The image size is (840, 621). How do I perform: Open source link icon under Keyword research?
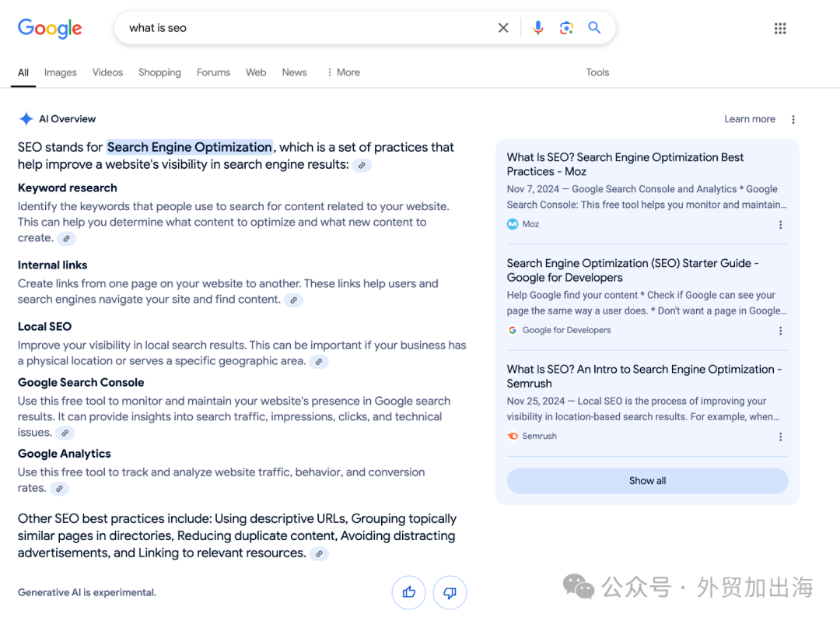click(x=66, y=239)
